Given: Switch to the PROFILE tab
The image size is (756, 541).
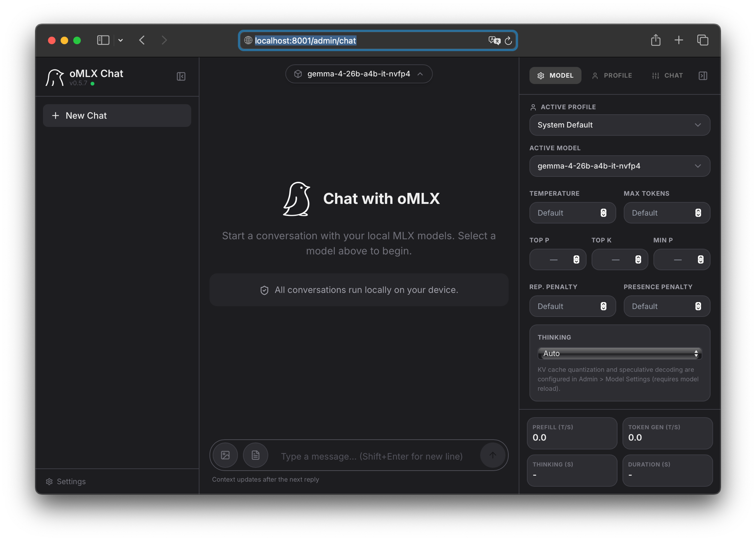Looking at the screenshot, I should click(x=612, y=76).
